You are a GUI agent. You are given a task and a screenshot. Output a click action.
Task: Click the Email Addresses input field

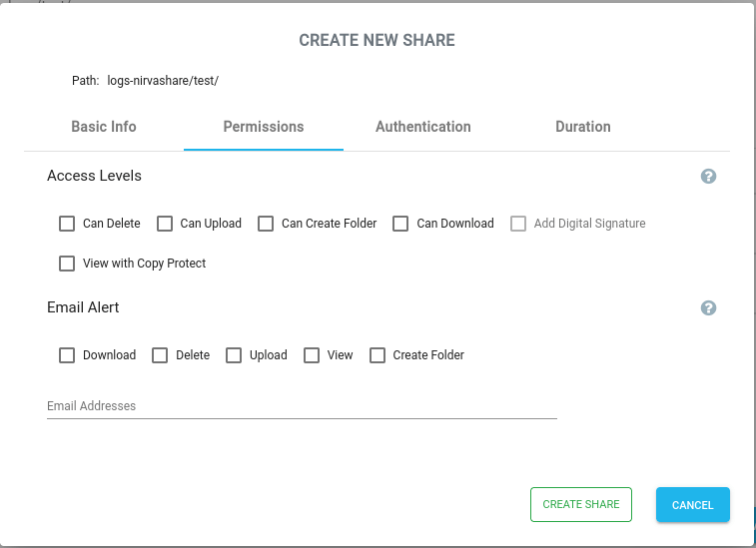click(x=302, y=406)
